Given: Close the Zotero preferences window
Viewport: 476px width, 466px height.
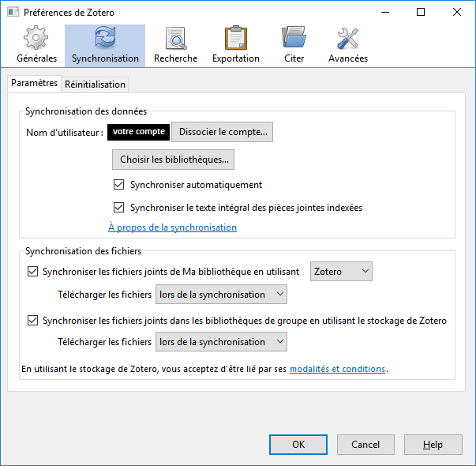Looking at the screenshot, I should click(457, 12).
